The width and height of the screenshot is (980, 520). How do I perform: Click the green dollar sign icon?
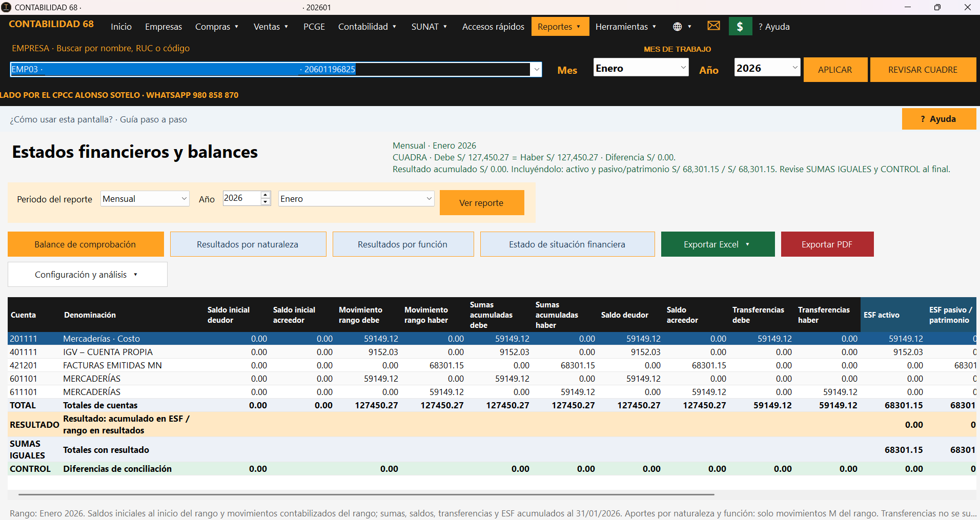coord(740,27)
